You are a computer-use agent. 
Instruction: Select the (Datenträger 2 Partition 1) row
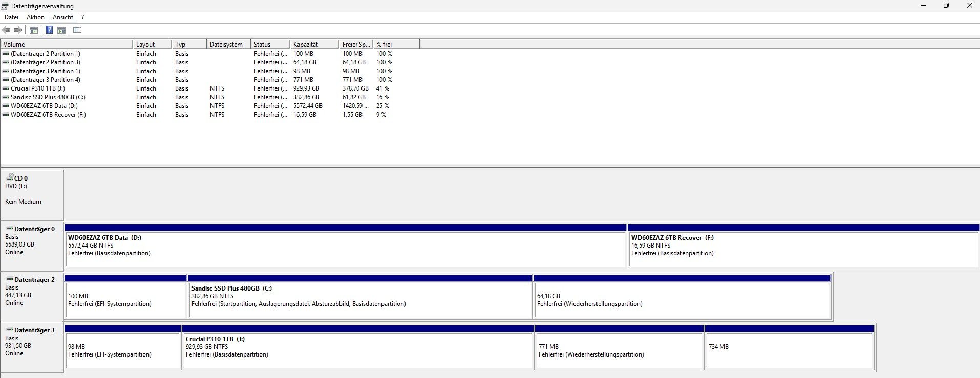[x=210, y=54]
